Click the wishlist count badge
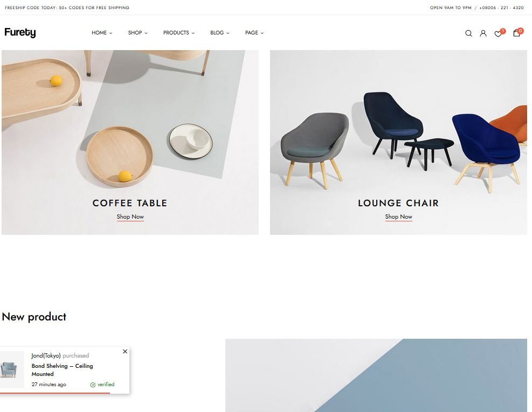Screen dimensions: 532x412 [x=503, y=31]
